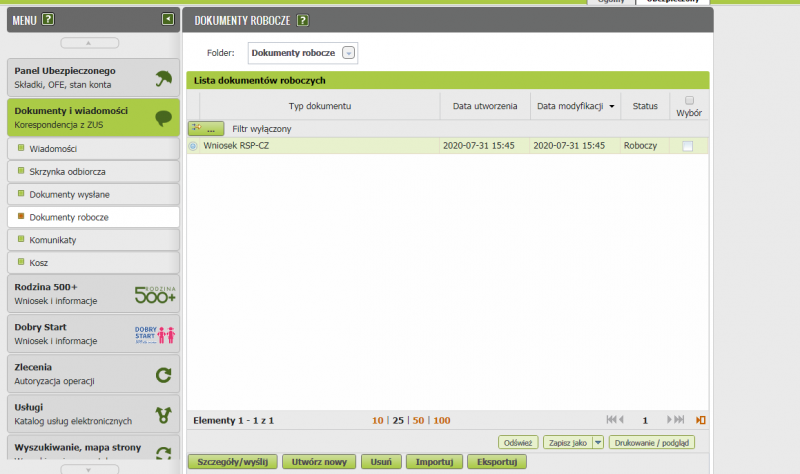Select the radio marker before Wniosek RSP-CZ
This screenshot has height=474, width=800.
pyautogui.click(x=193, y=146)
